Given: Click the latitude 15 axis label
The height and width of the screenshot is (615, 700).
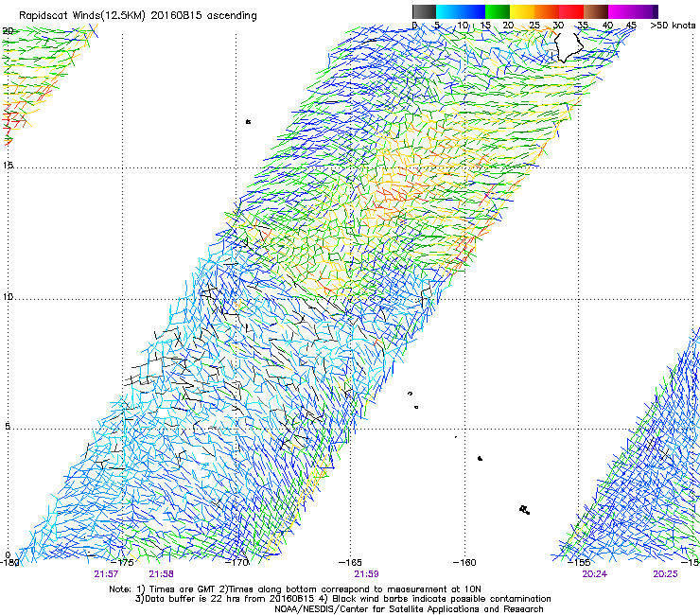Looking at the screenshot, I should point(8,166).
